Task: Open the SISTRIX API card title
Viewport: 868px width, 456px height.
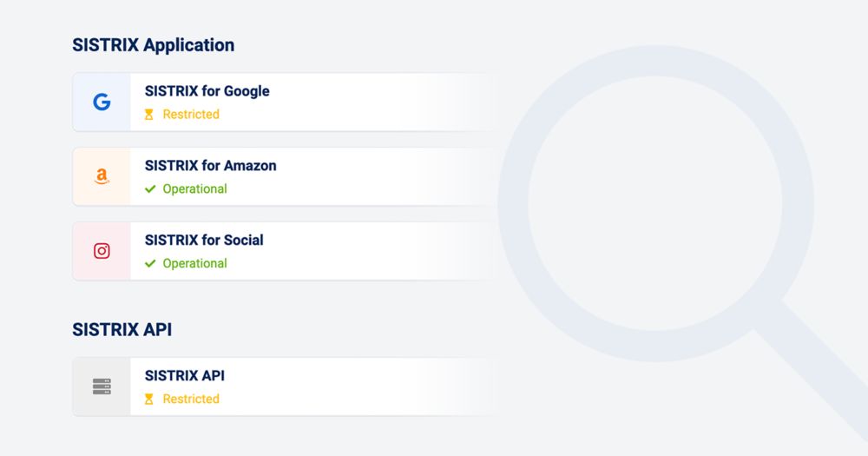Action: pyautogui.click(x=184, y=376)
